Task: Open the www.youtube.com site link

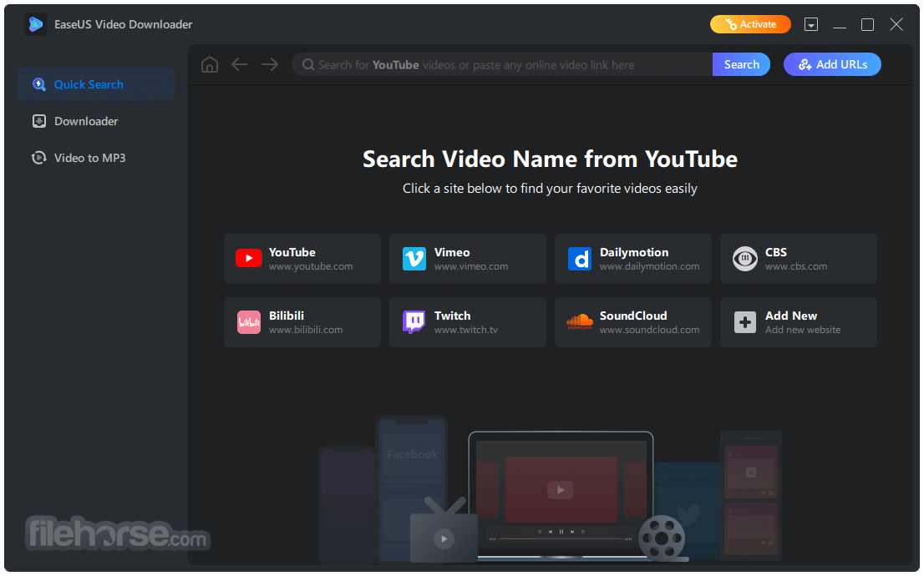Action: tap(311, 266)
